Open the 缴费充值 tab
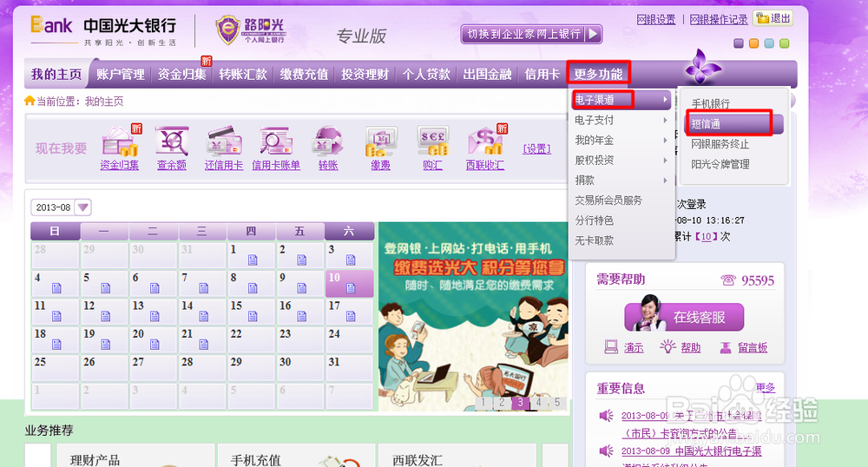The image size is (868, 467). 304,74
